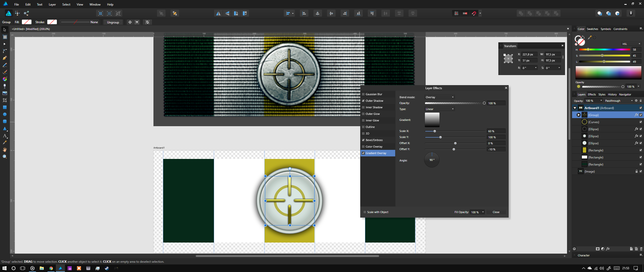
Task: Select the Pen tool
Action: 5,58
